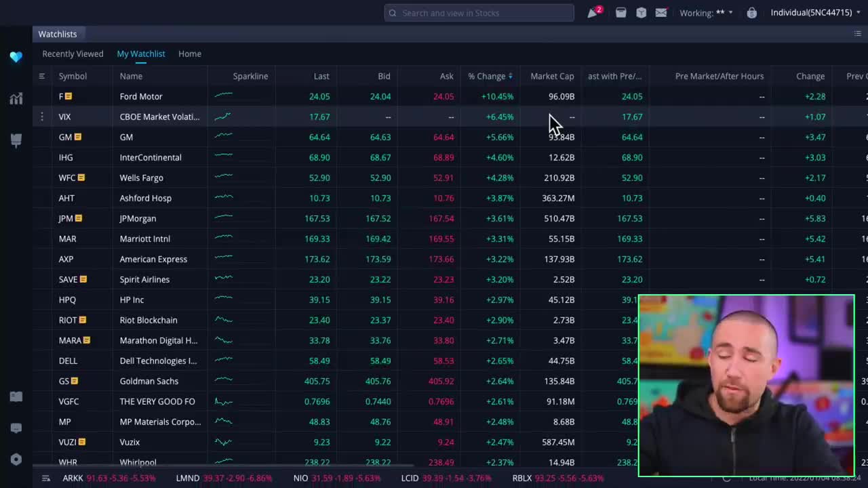The image size is (868, 488).
Task: Open watchlist panel list menu icon
Action: pyautogui.click(x=858, y=34)
